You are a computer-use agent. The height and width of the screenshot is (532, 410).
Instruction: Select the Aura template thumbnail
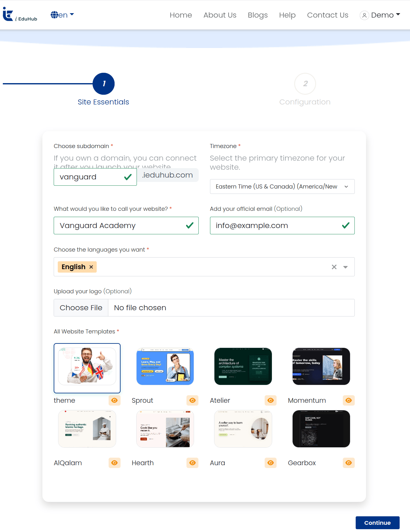(x=243, y=429)
